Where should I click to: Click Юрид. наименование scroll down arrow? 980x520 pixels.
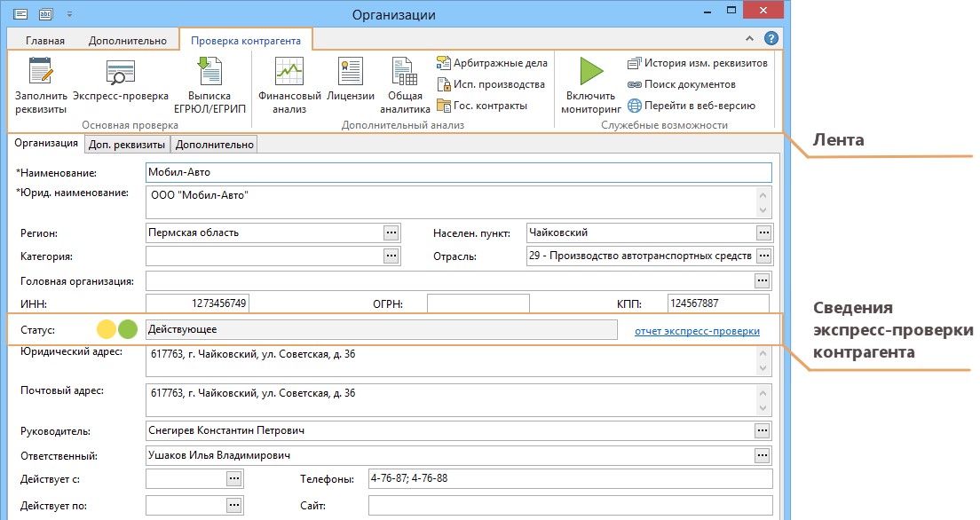point(763,211)
